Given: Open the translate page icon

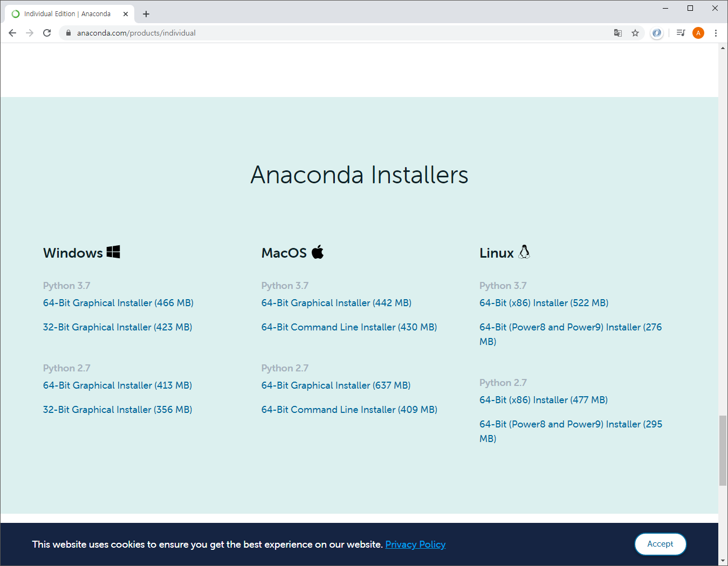Looking at the screenshot, I should [618, 33].
